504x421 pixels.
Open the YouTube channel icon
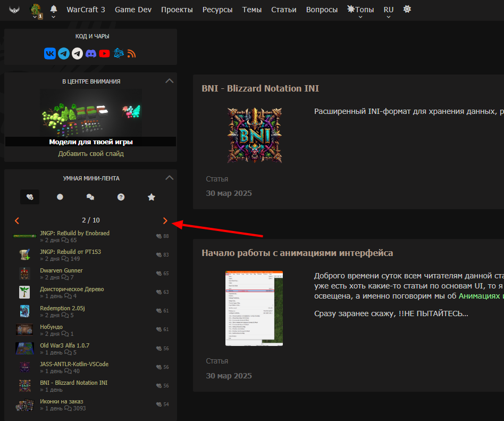104,53
